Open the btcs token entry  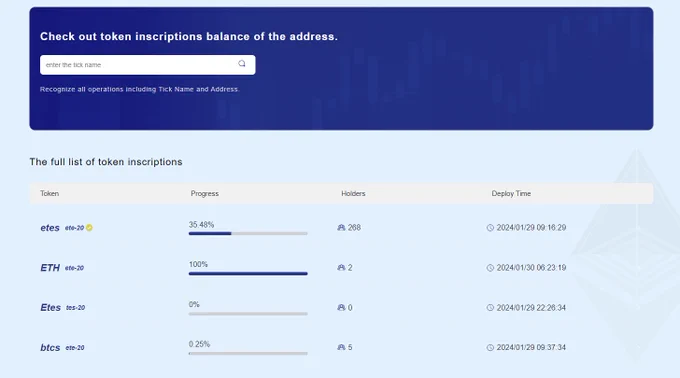tap(50, 347)
